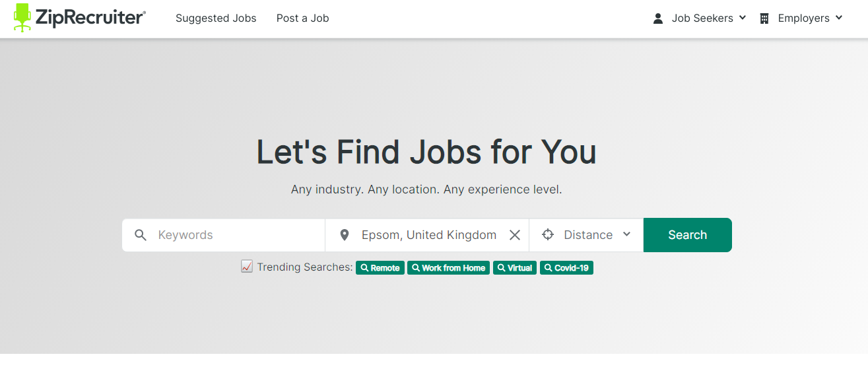Focus the Keywords input field
This screenshot has height=373, width=868.
[238, 235]
